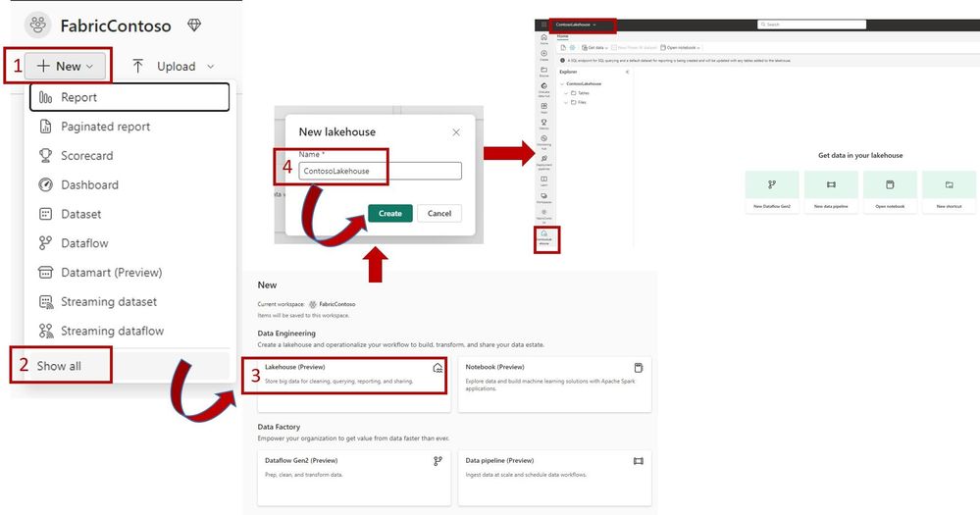Click the Learn book icon in left rail
Viewport: 980px width, 515px height.
(x=543, y=180)
